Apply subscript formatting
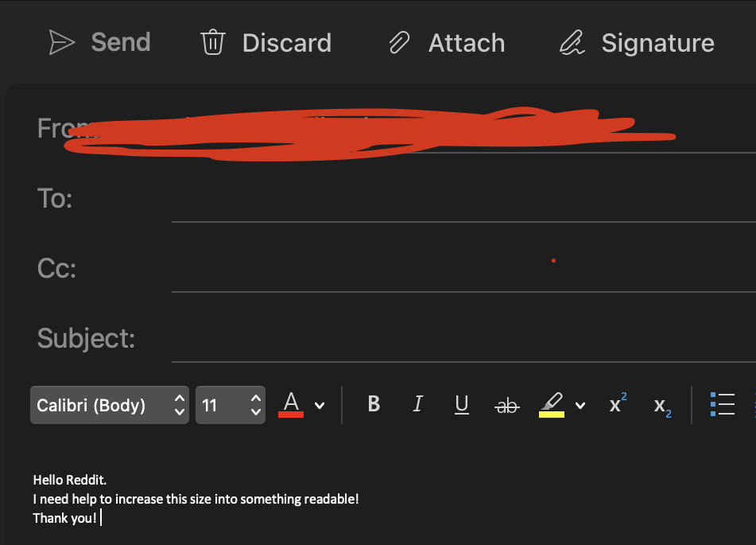756x545 pixels. click(x=662, y=407)
